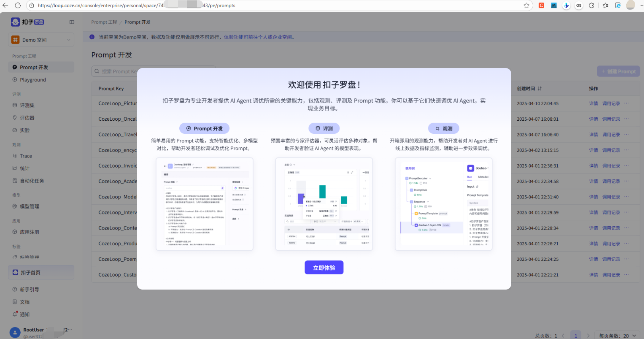Open the browser favorites icon

coord(605,5)
